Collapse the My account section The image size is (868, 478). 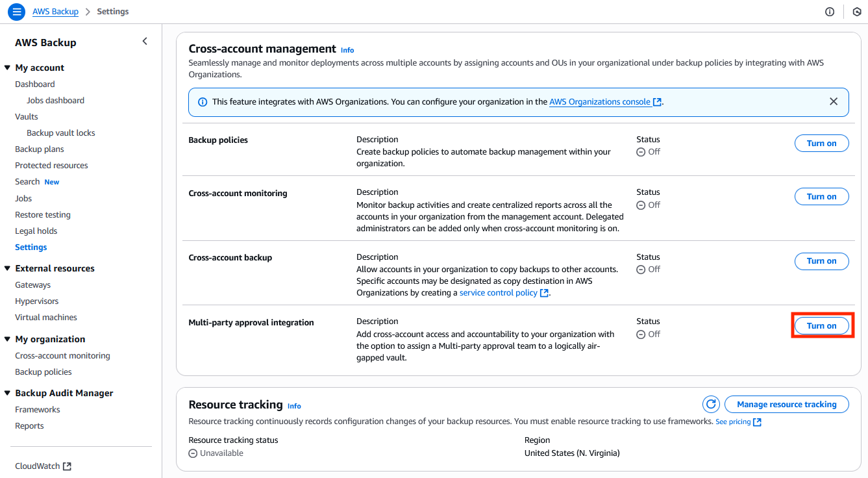tap(7, 67)
